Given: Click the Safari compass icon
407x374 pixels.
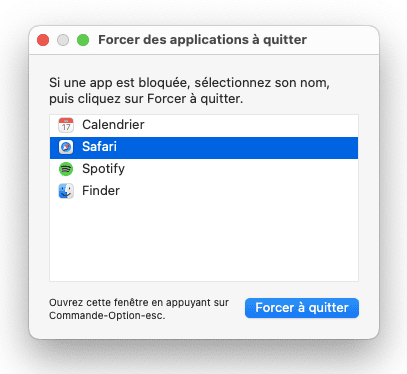Looking at the screenshot, I should click(x=66, y=147).
